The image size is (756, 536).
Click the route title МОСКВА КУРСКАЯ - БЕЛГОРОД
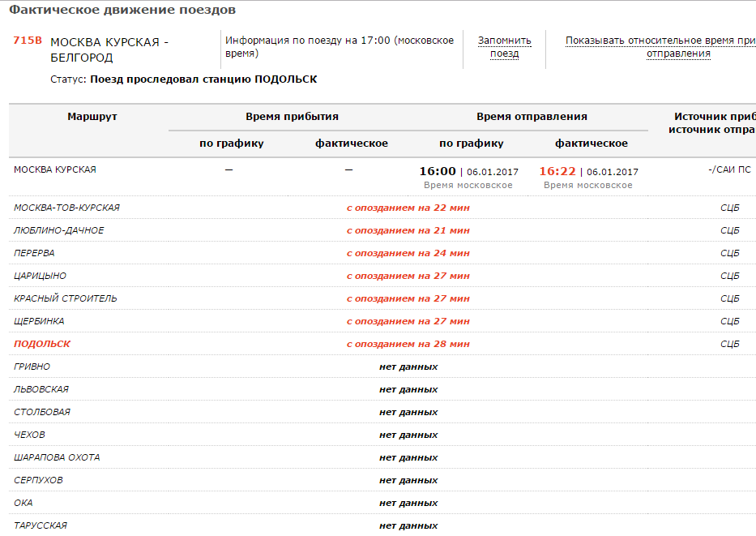coord(109,49)
